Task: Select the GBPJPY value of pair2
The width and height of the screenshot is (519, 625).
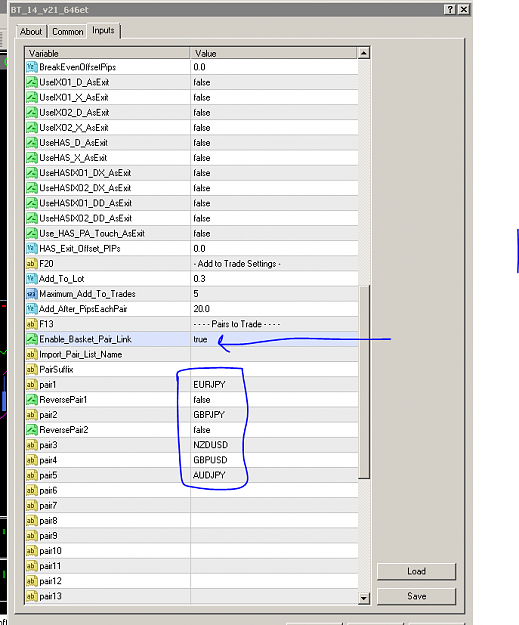Action: coord(209,415)
